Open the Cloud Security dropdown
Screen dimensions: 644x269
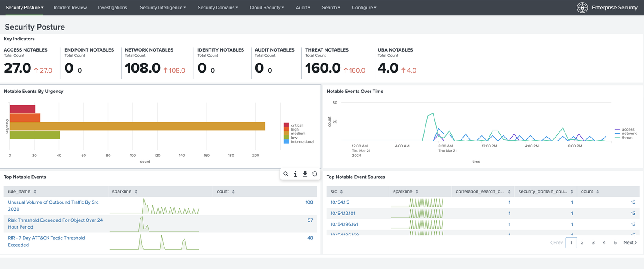pos(267,8)
